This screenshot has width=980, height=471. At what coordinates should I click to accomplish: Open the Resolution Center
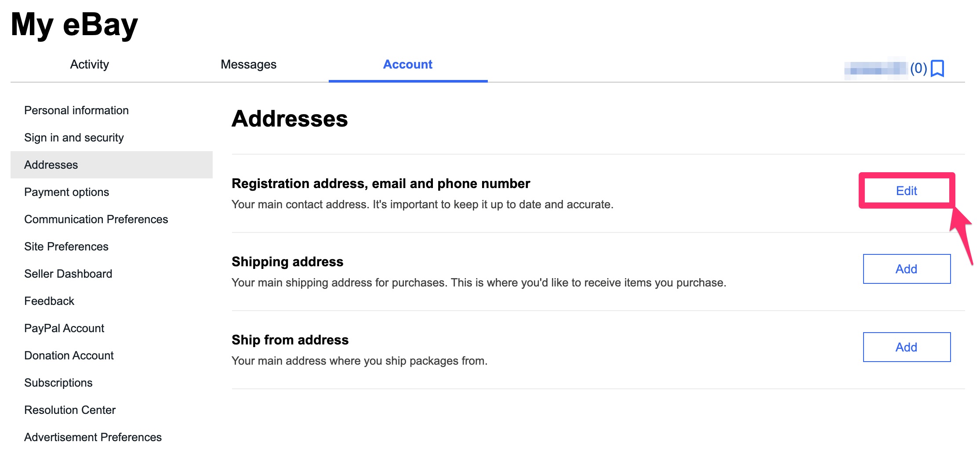tap(70, 410)
